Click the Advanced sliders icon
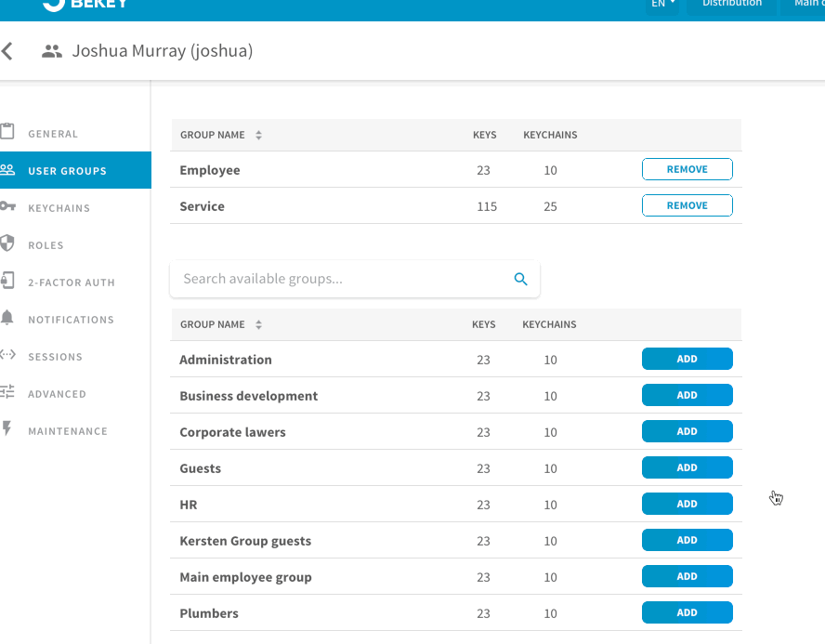Viewport: 825px width, 644px height. pos(7,391)
